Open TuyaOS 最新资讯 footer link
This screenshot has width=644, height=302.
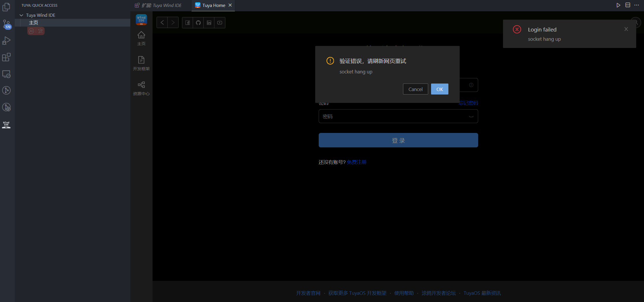pyautogui.click(x=482, y=293)
